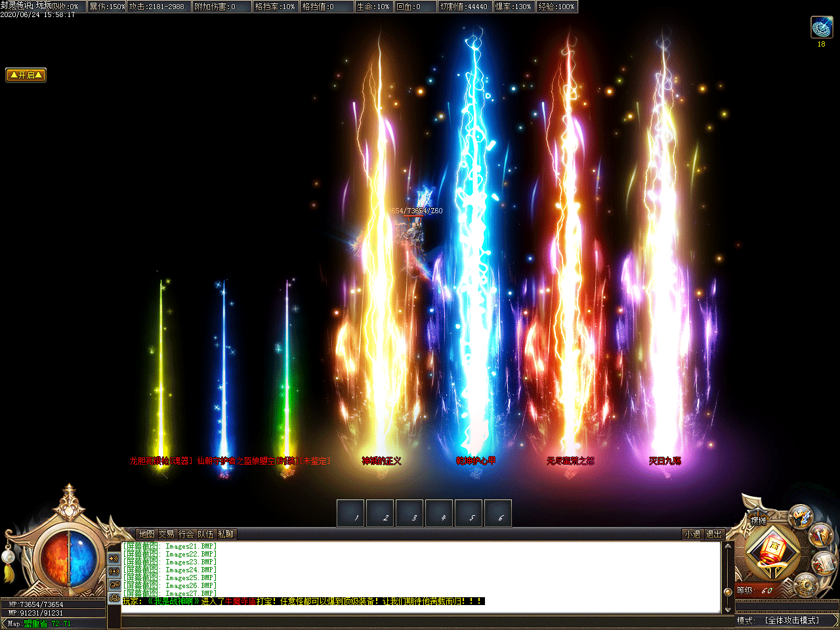Toggle the speaker sound icon beside chat
The height and width of the screenshot is (630, 840).
(114, 558)
